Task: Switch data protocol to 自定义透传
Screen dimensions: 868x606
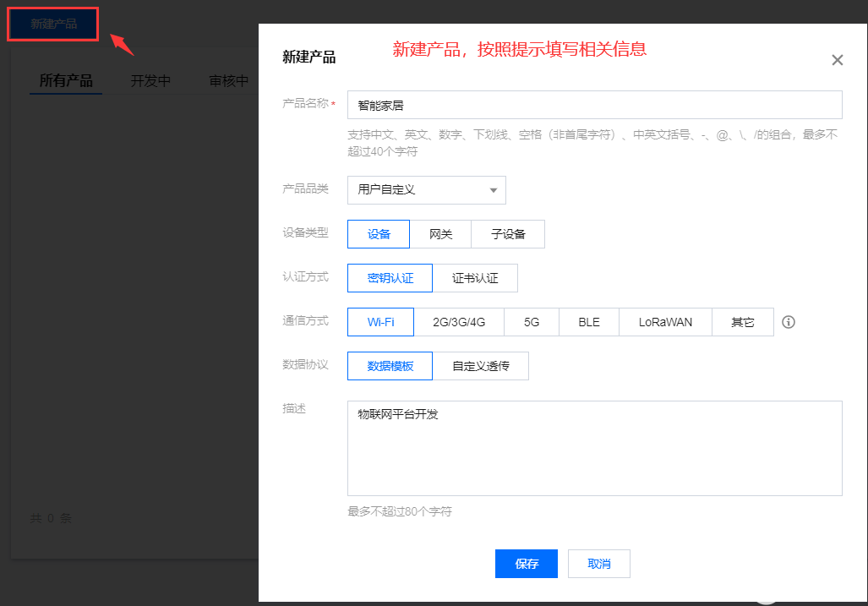Action: point(481,365)
